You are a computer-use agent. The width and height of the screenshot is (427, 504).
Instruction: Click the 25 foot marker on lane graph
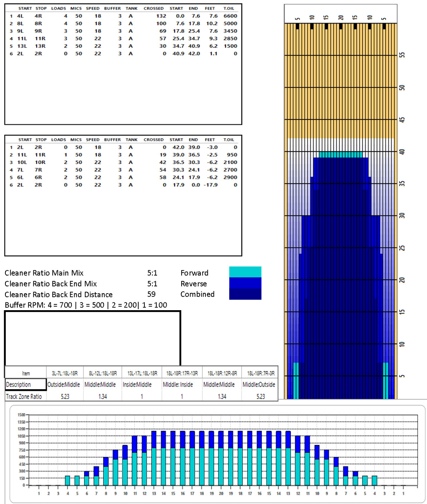click(x=402, y=248)
